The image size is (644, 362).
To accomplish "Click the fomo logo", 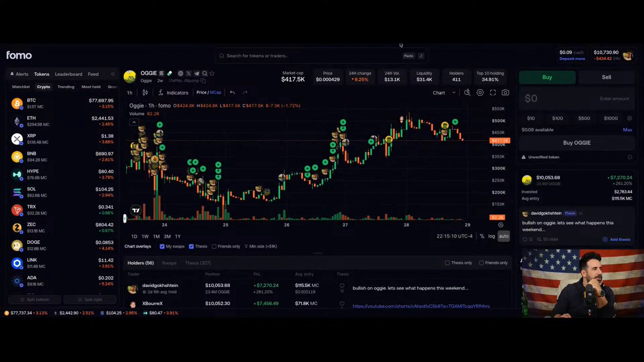I will point(19,55).
